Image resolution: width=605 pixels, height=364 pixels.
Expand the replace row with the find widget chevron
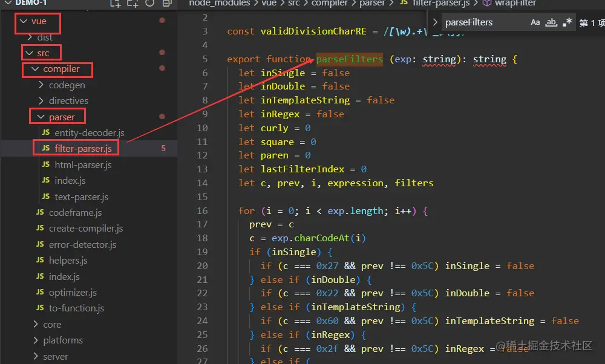click(435, 22)
